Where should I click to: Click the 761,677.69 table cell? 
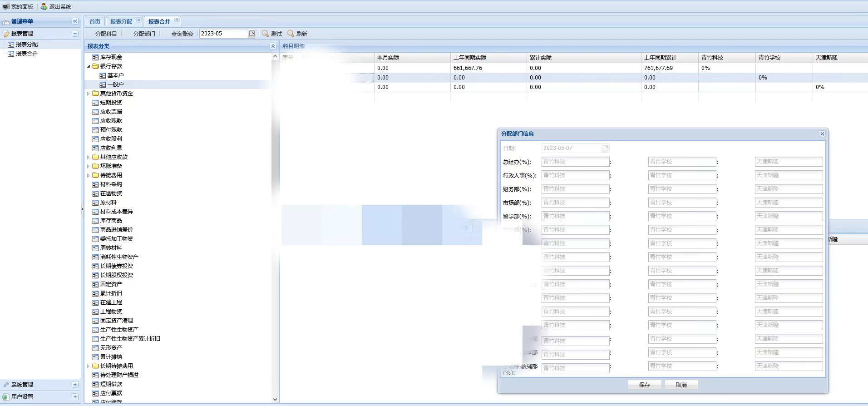(x=670, y=68)
